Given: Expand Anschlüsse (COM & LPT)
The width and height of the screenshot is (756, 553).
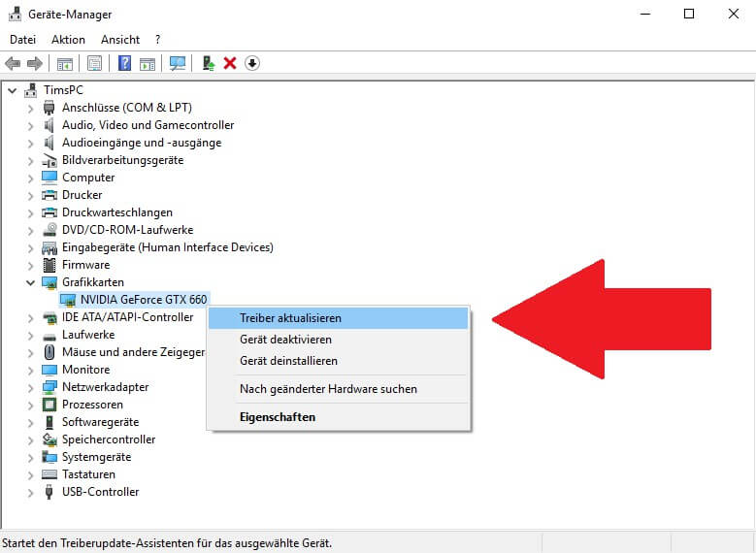Looking at the screenshot, I should point(30,108).
